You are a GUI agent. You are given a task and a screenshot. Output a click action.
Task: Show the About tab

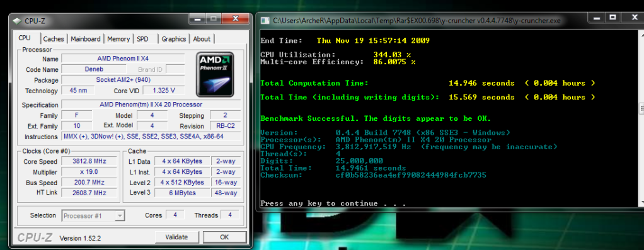pyautogui.click(x=202, y=39)
